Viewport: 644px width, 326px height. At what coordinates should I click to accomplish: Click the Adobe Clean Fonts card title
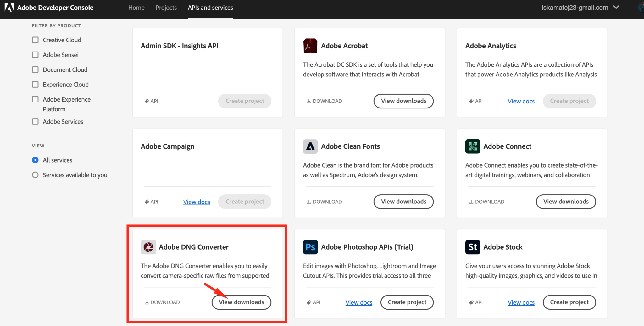(x=350, y=146)
